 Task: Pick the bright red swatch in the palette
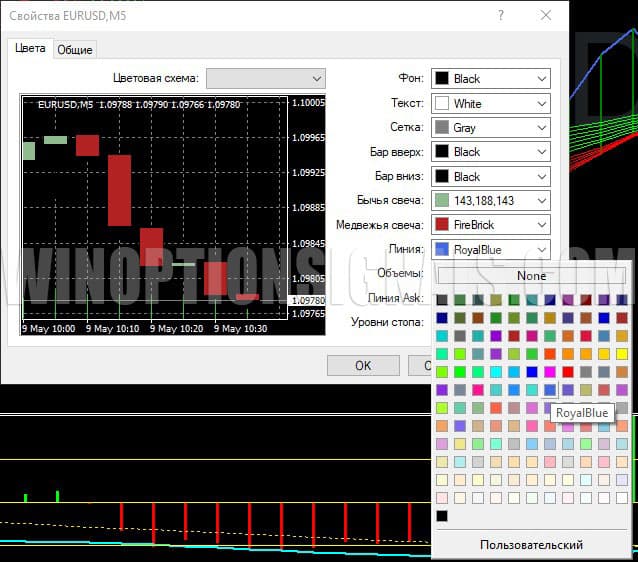(x=568, y=372)
